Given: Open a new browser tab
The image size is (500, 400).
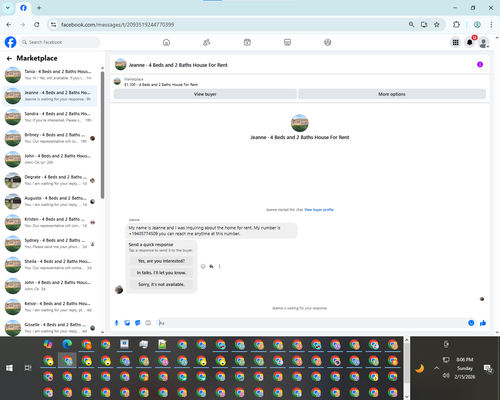Looking at the screenshot, I should click(x=39, y=8).
